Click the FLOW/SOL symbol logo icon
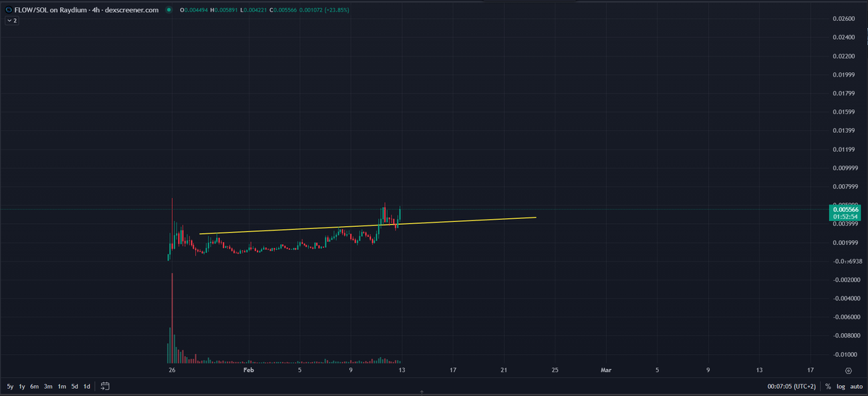The image size is (868, 396). (9, 10)
